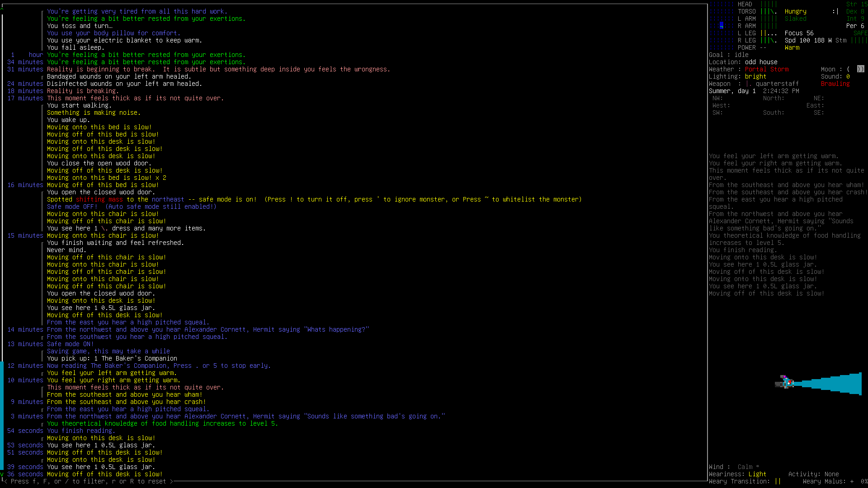
Task: Click 'Hungry' status label
Action: (795, 11)
